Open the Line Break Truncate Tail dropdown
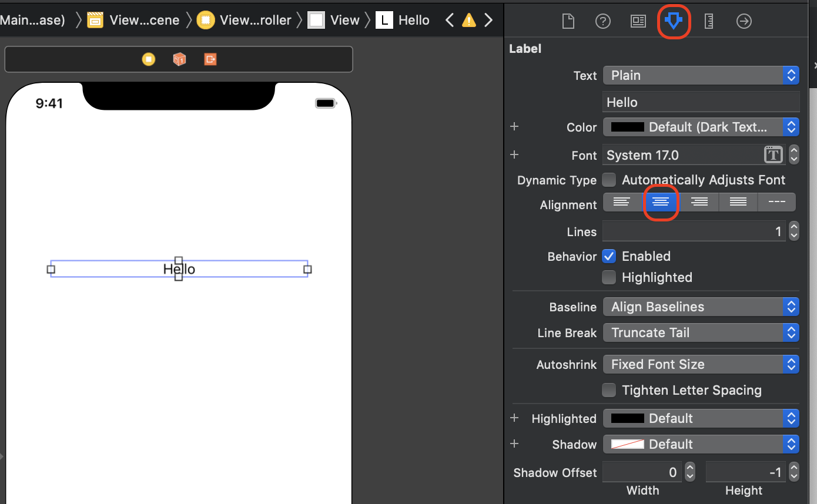Image resolution: width=817 pixels, height=504 pixels. [701, 332]
